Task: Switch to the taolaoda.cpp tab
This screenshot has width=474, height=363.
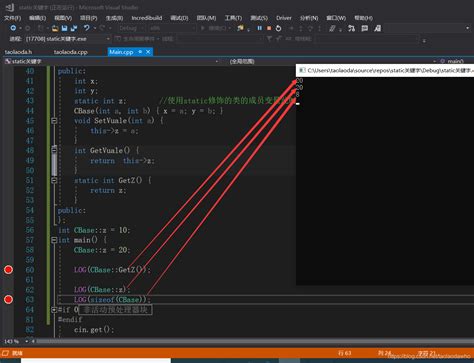Action: tap(71, 52)
